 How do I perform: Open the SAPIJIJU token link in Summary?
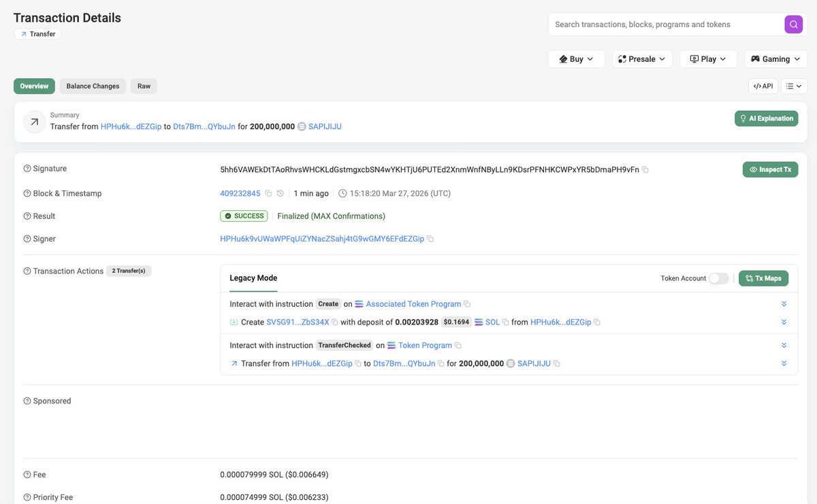pos(325,127)
